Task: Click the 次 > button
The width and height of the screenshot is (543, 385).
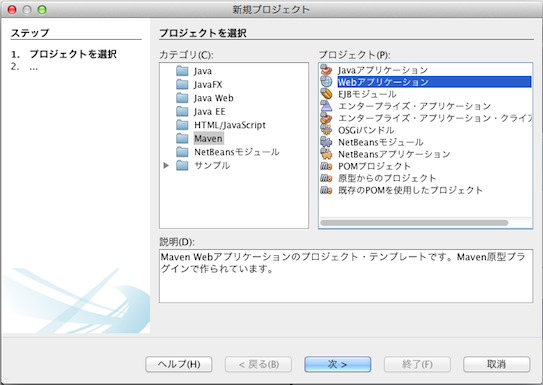Action: [338, 364]
